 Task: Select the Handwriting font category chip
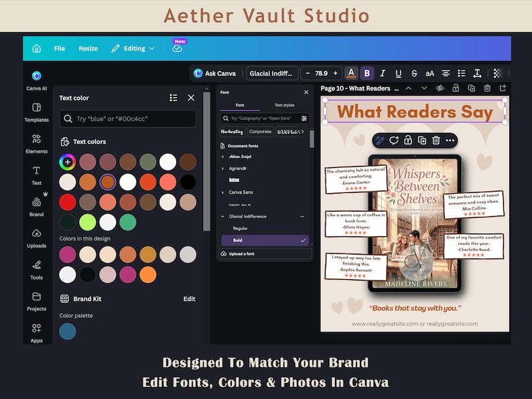pos(232,131)
